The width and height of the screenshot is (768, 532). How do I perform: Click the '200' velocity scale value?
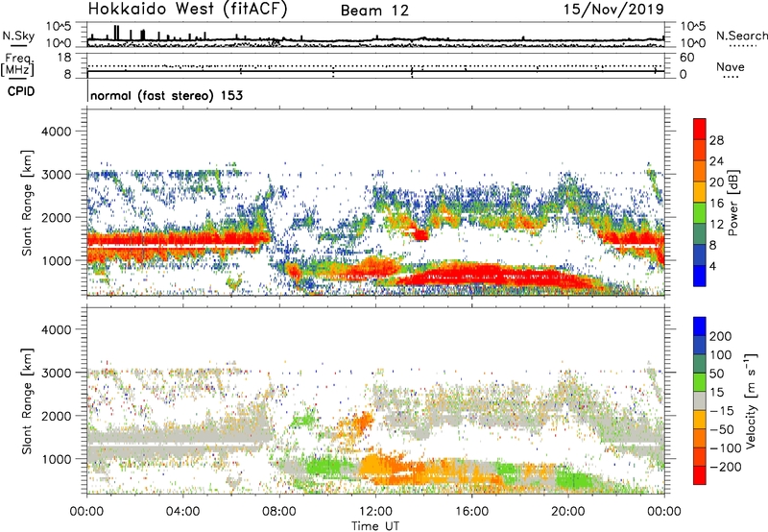point(721,336)
